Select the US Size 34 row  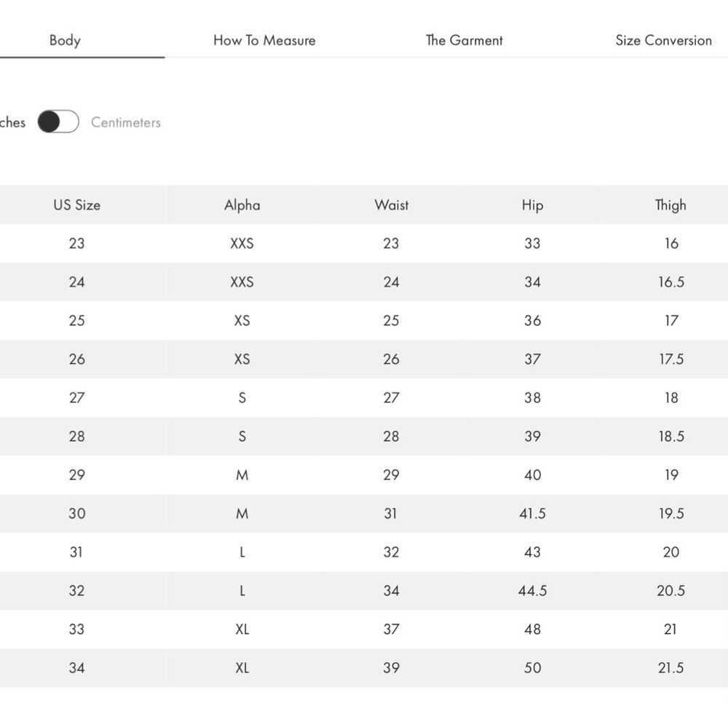pyautogui.click(x=364, y=668)
